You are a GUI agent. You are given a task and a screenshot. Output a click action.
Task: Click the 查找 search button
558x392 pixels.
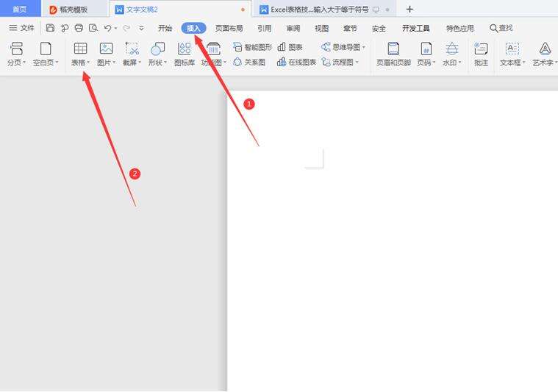(501, 28)
